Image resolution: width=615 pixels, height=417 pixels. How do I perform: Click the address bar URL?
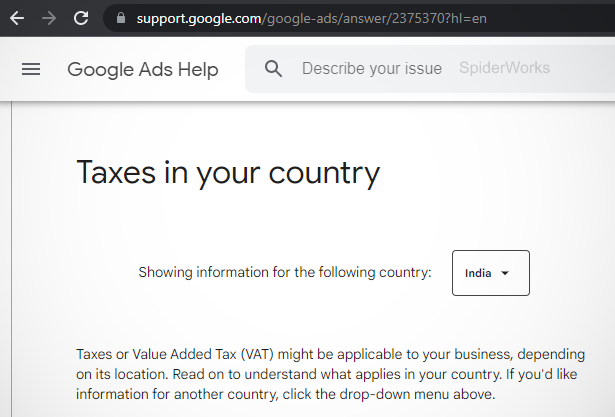point(311,18)
